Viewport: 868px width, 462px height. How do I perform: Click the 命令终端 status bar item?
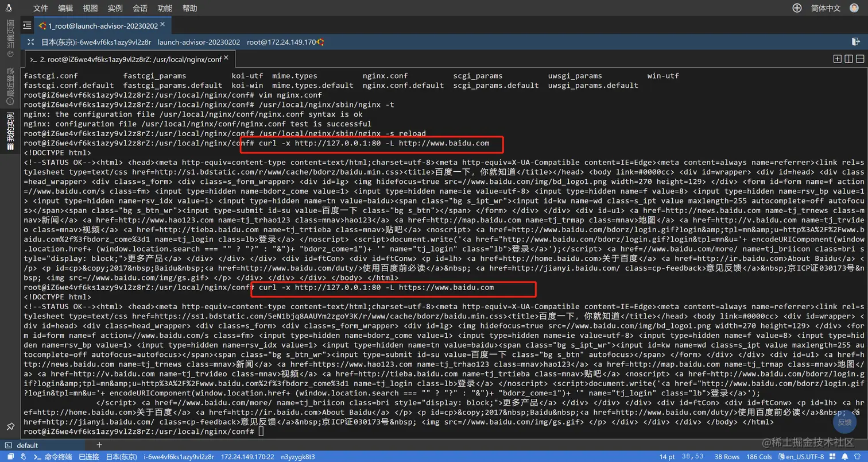pos(53,457)
